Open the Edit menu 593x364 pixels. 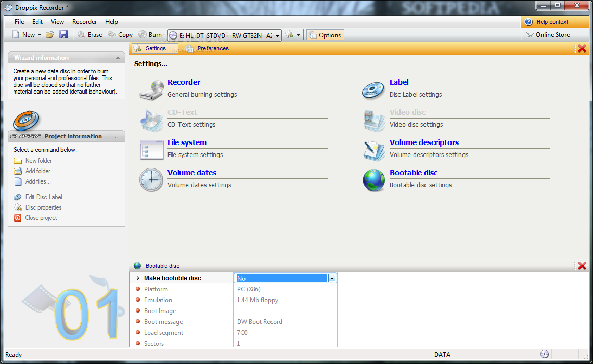(37, 21)
